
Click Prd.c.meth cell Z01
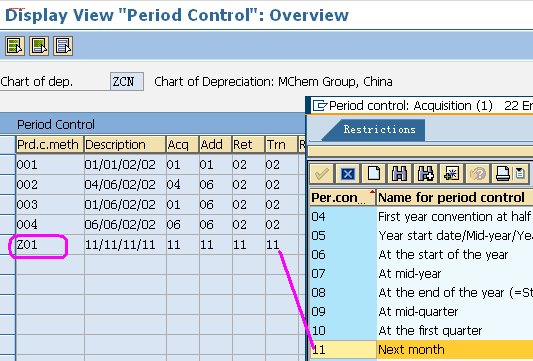50,244
